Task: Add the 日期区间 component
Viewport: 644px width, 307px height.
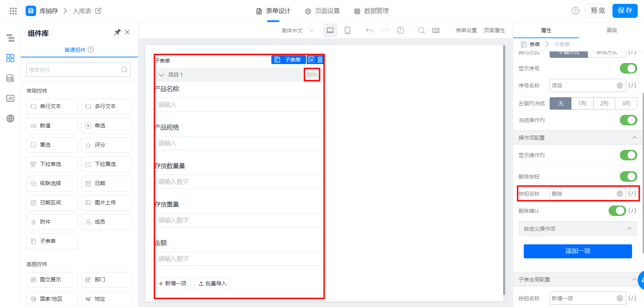Action: [52, 203]
